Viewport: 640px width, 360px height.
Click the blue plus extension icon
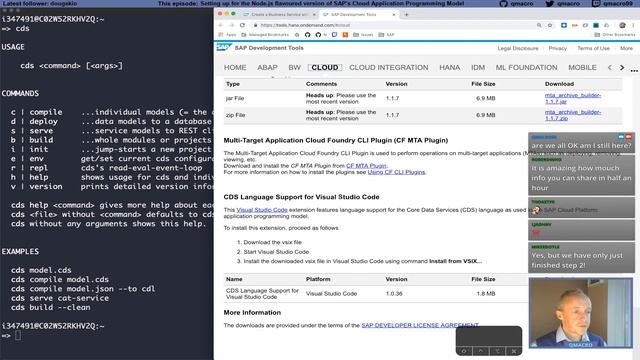(x=564, y=25)
